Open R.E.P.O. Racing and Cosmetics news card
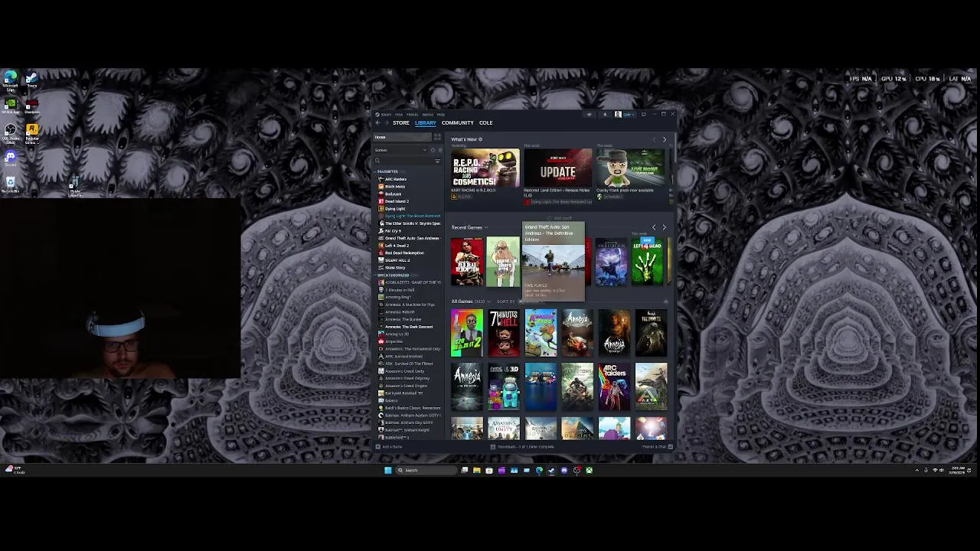The height and width of the screenshot is (551, 980). coord(485,168)
